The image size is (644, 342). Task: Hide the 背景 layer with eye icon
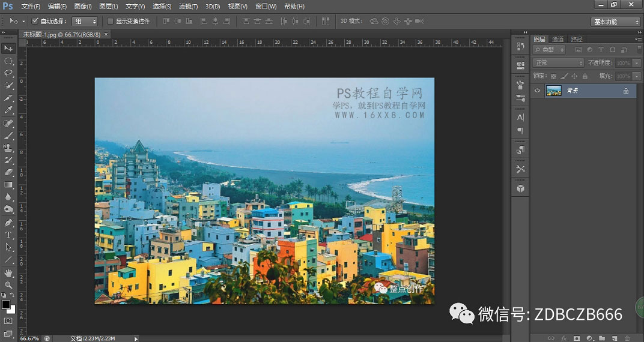point(538,91)
